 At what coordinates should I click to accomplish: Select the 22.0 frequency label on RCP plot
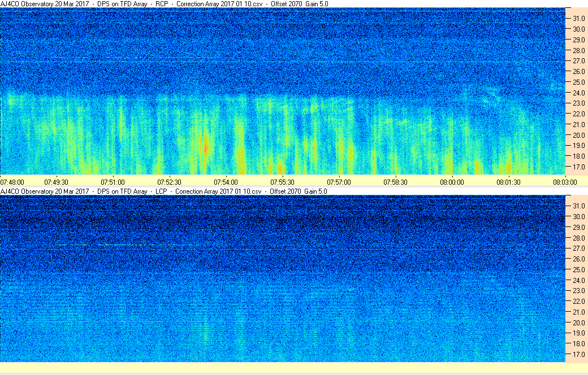(578, 114)
